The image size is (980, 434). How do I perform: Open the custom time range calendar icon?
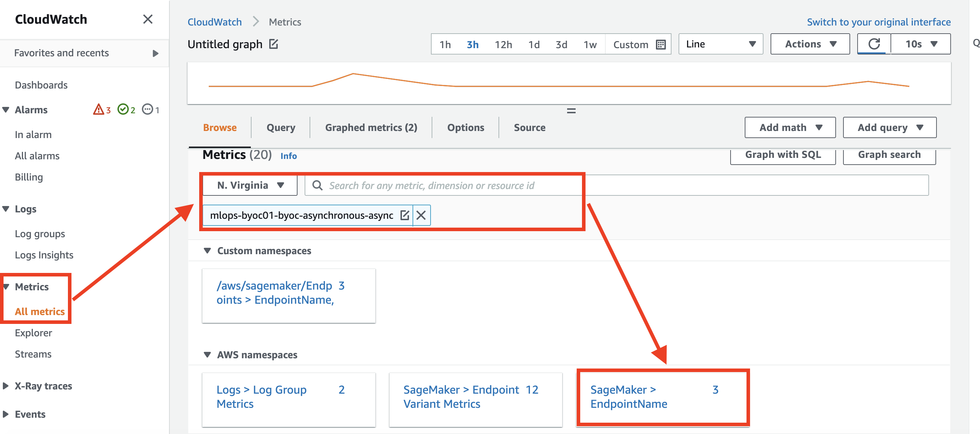point(661,45)
